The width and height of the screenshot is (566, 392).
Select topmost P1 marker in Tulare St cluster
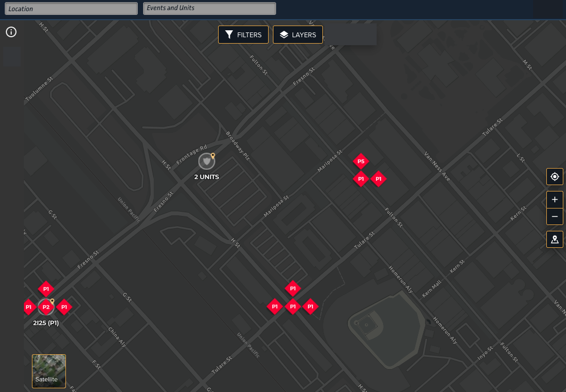[292, 289]
